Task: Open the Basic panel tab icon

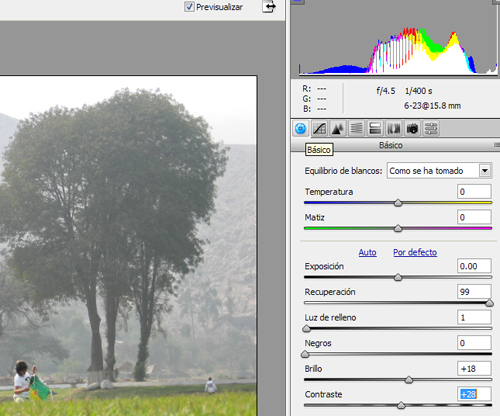Action: [x=300, y=128]
